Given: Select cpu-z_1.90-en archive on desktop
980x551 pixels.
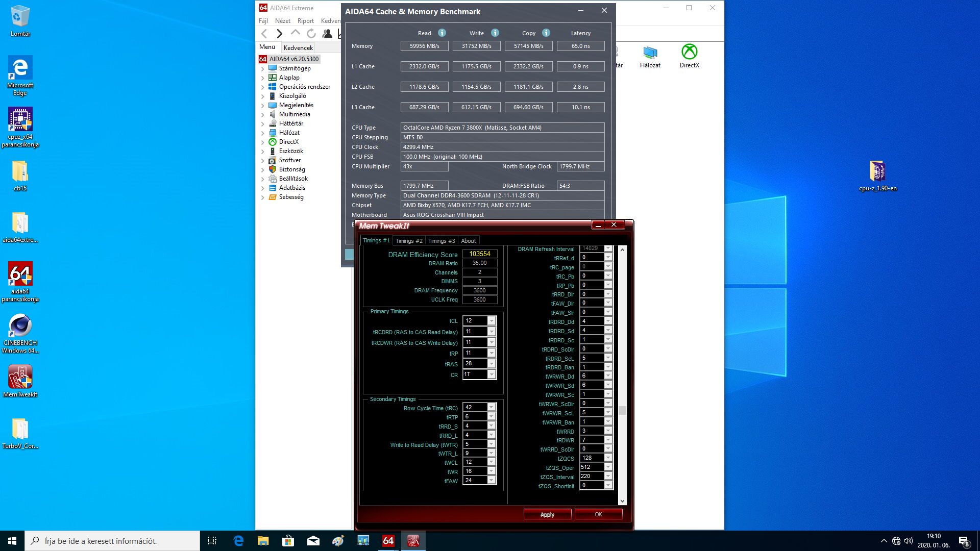Looking at the screenshot, I should coord(877,176).
